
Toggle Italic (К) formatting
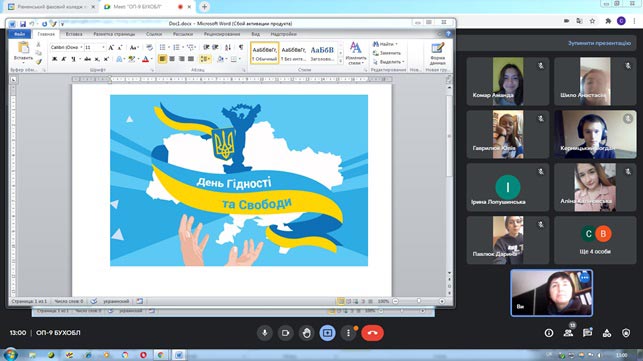[x=64, y=59]
